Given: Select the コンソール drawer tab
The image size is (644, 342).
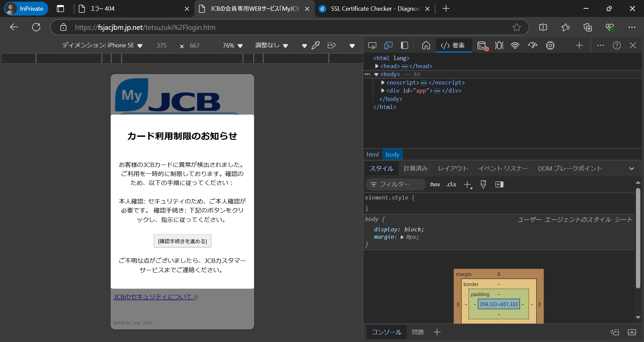Looking at the screenshot, I should click(386, 332).
